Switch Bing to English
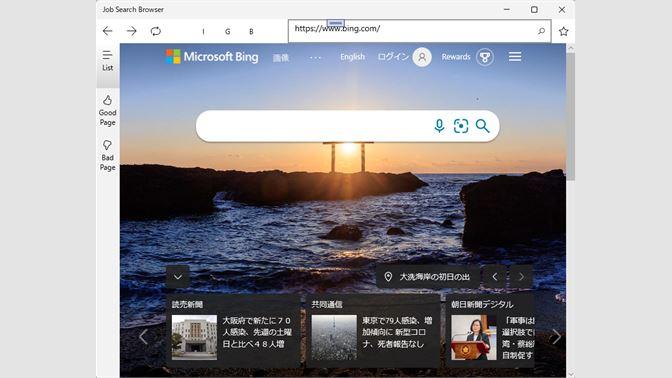 (352, 57)
